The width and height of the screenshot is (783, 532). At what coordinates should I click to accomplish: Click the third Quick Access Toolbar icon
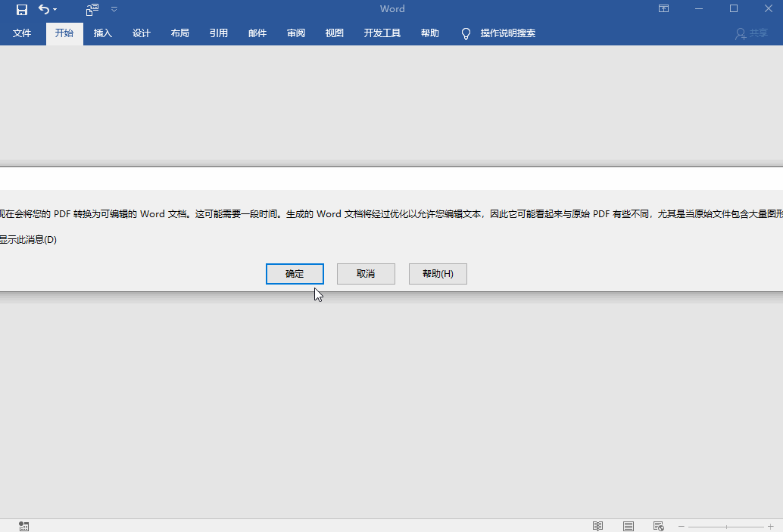click(x=91, y=9)
